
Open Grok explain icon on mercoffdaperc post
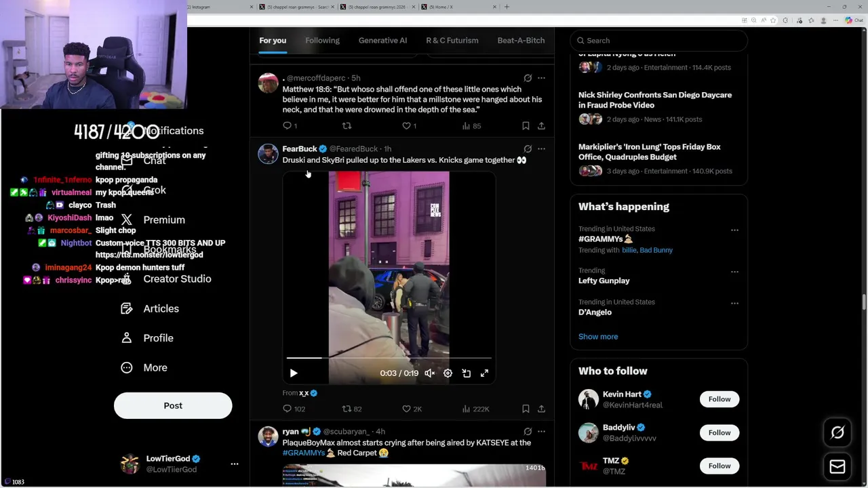coord(528,78)
